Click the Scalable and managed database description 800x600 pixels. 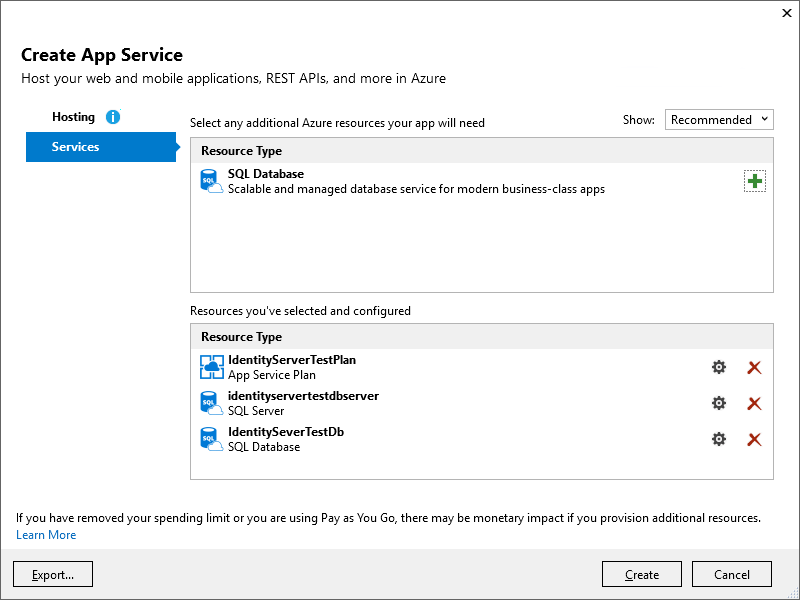(x=416, y=189)
